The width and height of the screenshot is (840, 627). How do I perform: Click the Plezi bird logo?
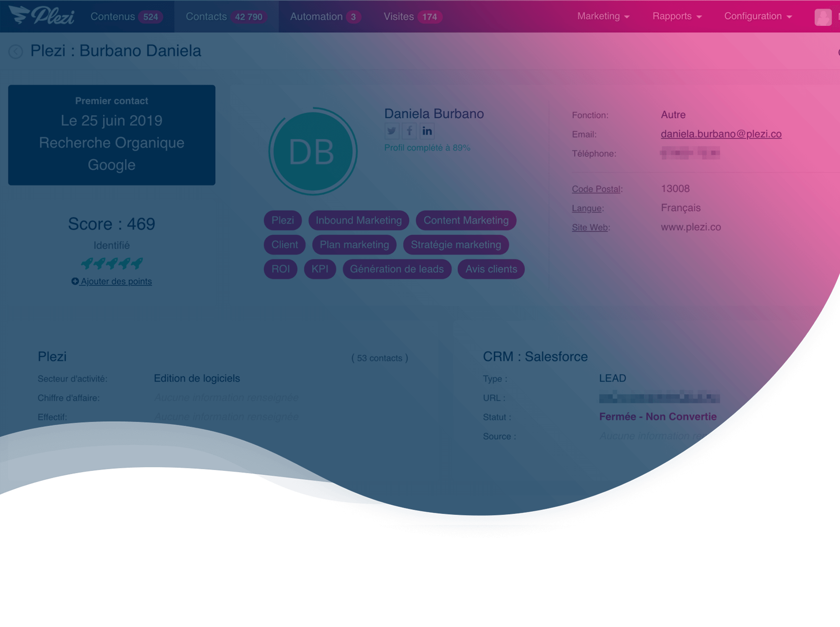click(x=42, y=15)
